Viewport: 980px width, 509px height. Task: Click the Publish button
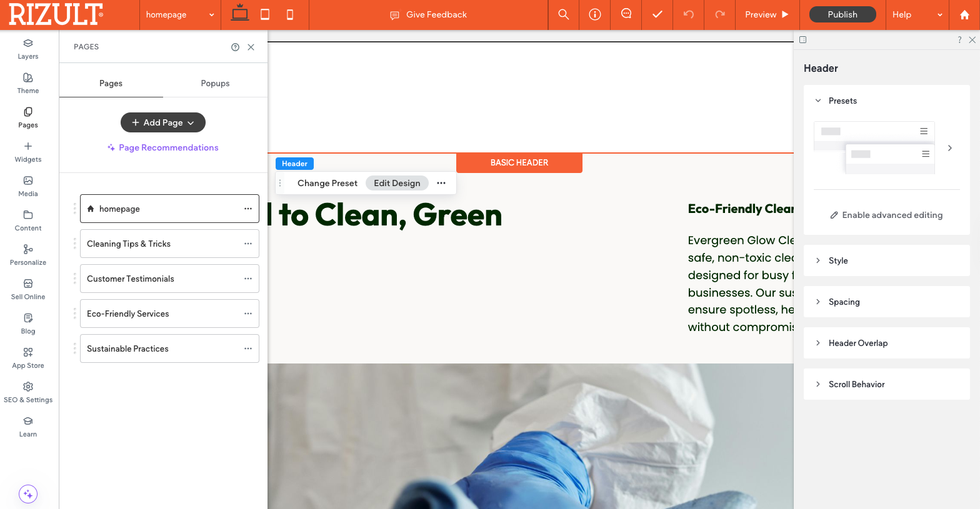842,14
